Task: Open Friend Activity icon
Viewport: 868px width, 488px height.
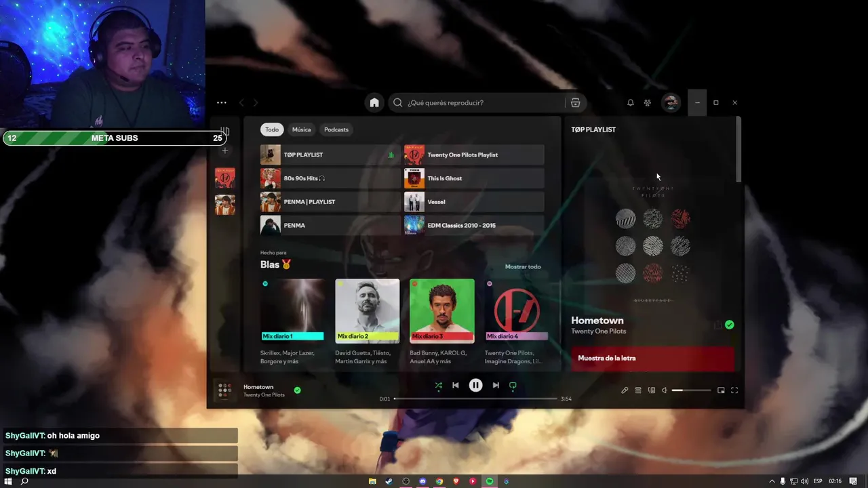Action: tap(648, 102)
